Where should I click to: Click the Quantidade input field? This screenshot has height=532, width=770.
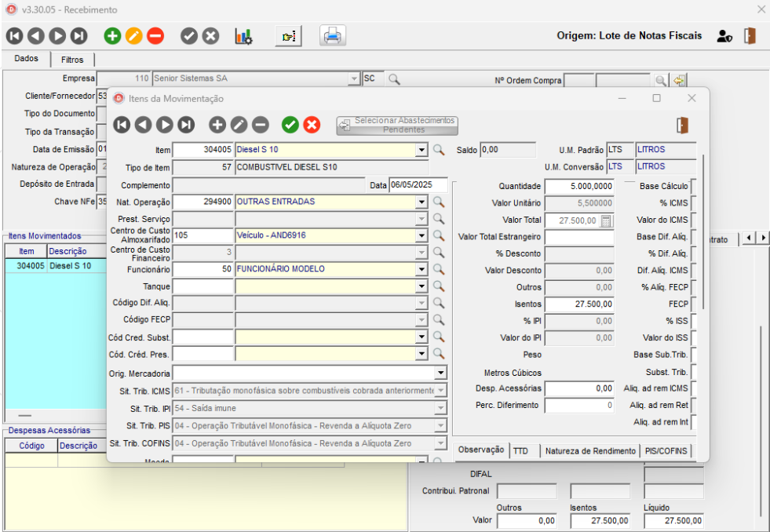click(579, 186)
